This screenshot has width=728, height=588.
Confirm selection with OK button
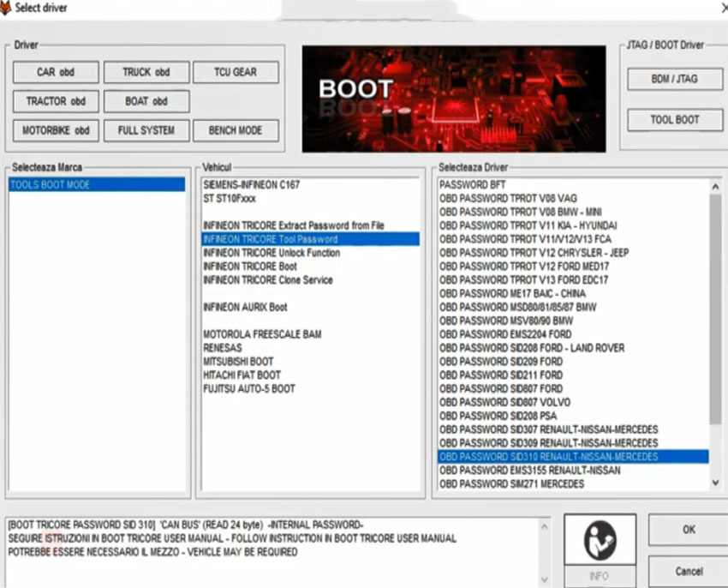(688, 530)
